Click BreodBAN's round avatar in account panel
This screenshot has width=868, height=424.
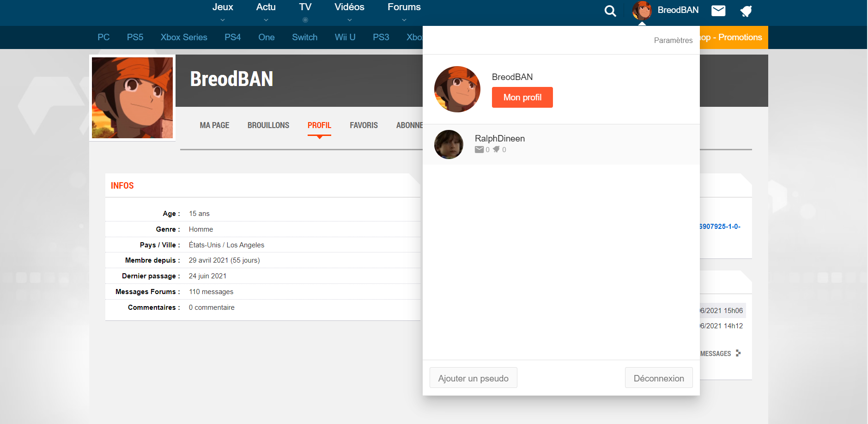coord(457,89)
